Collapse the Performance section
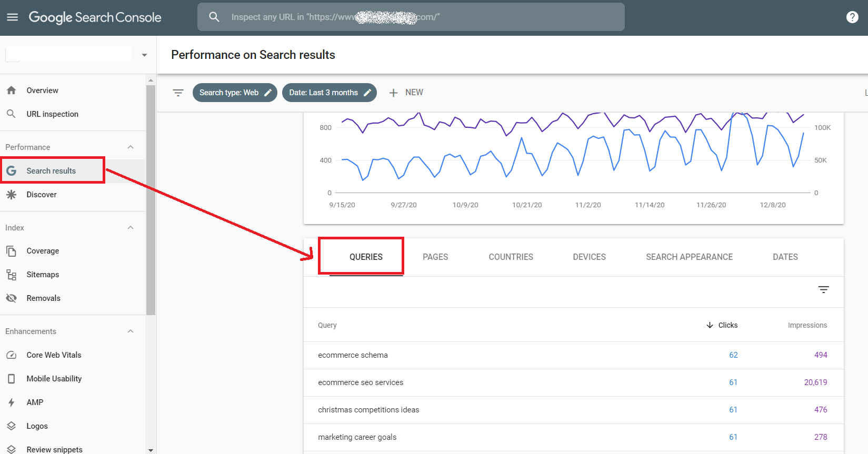 131,147
